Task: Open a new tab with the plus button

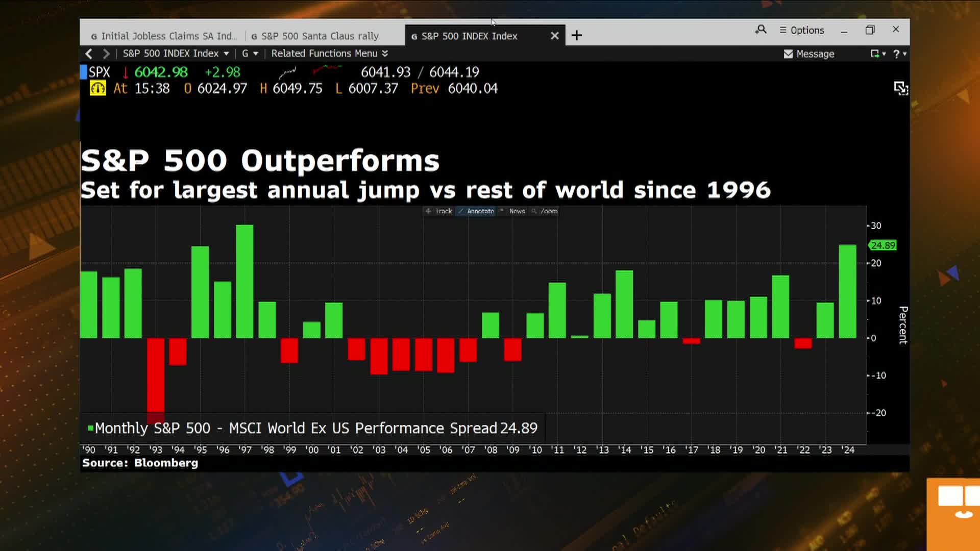Action: coord(577,36)
